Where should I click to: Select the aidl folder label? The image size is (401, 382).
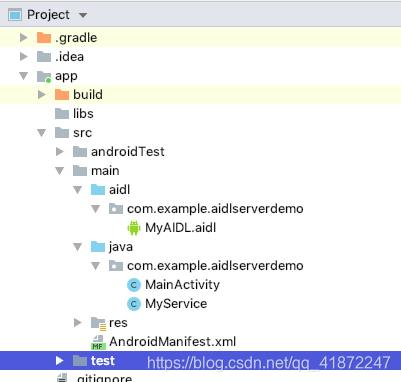pyautogui.click(x=120, y=190)
